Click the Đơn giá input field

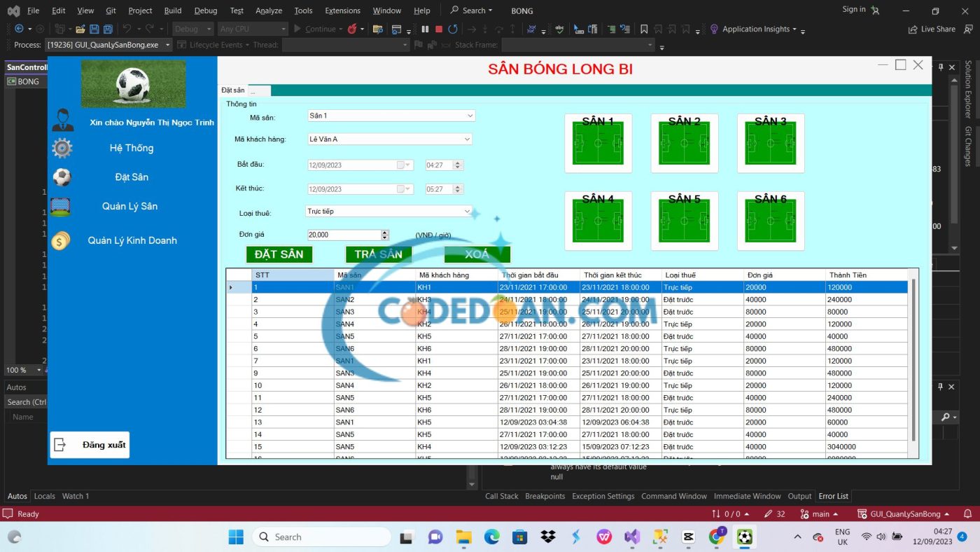point(344,235)
